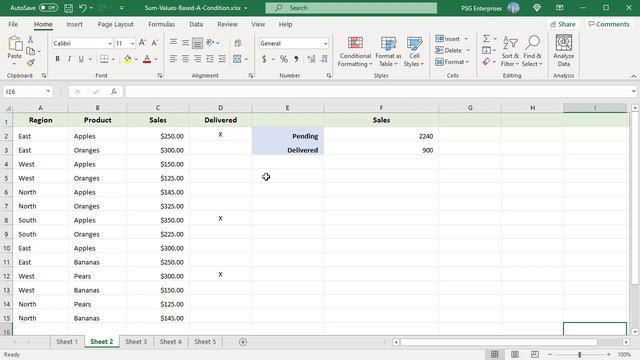The height and width of the screenshot is (360, 640).
Task: Open the Help tab
Action: (285, 24)
